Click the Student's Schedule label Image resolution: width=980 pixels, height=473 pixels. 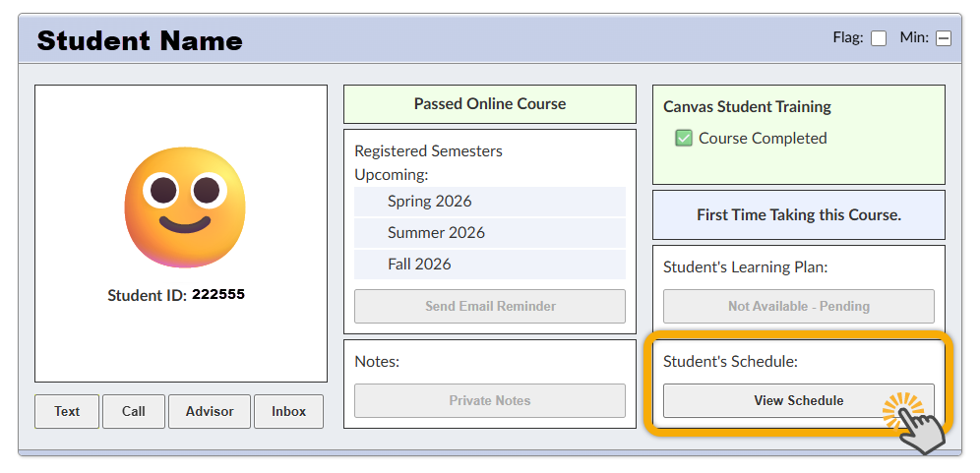(731, 362)
